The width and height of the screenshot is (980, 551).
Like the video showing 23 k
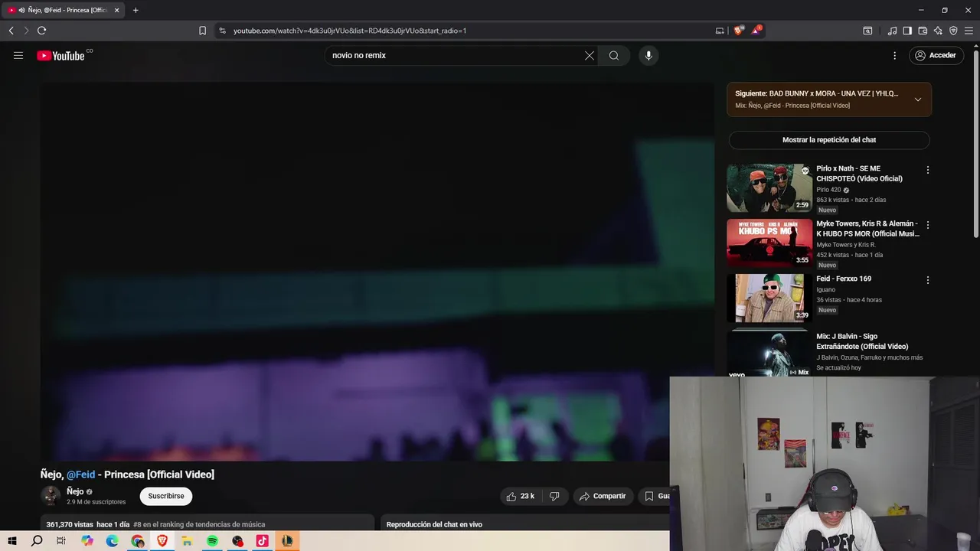point(521,496)
